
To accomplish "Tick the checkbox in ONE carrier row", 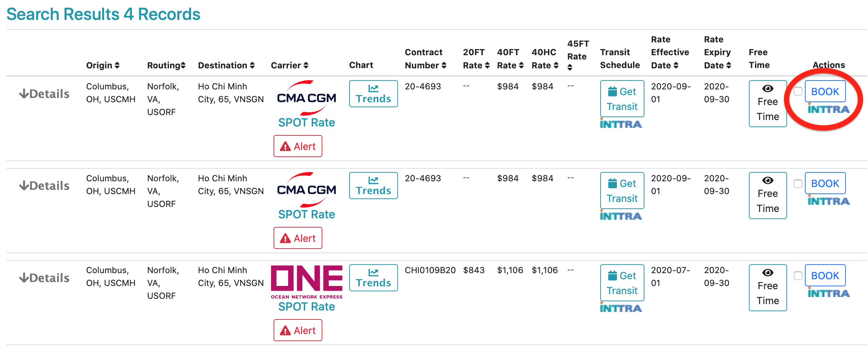I will coord(798,276).
